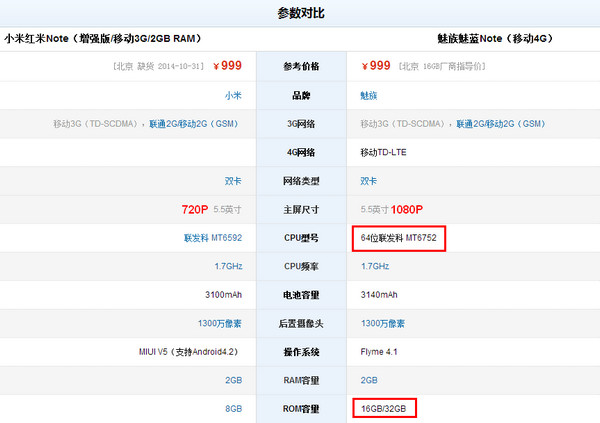Viewport: 600px width, 423px height.
Task: Click the ROM容量 row label
Action: coord(301,409)
